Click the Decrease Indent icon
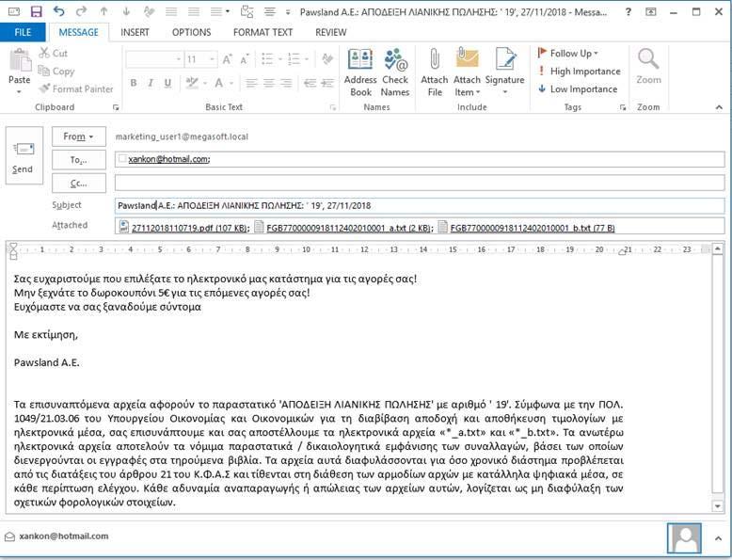 point(310,83)
